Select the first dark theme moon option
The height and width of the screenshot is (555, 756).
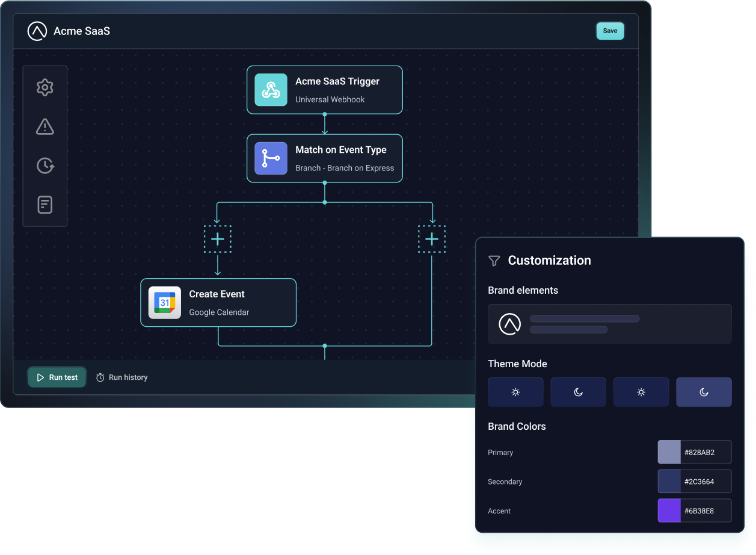point(579,392)
